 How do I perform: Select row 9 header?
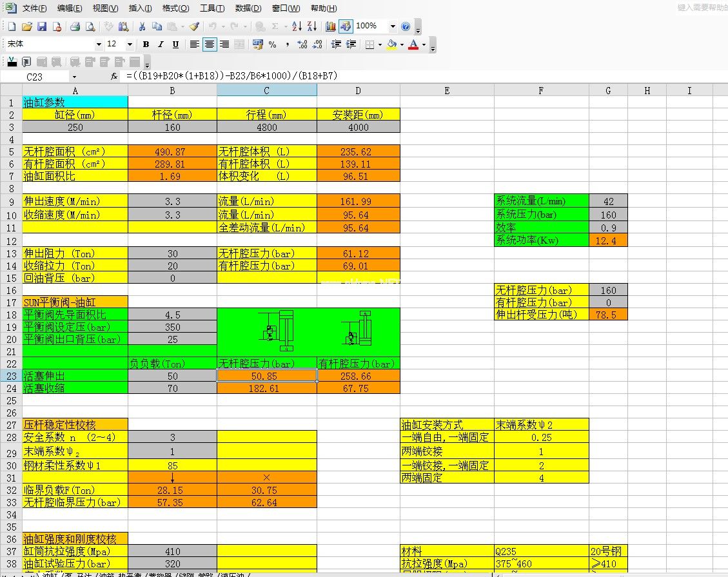(x=11, y=201)
